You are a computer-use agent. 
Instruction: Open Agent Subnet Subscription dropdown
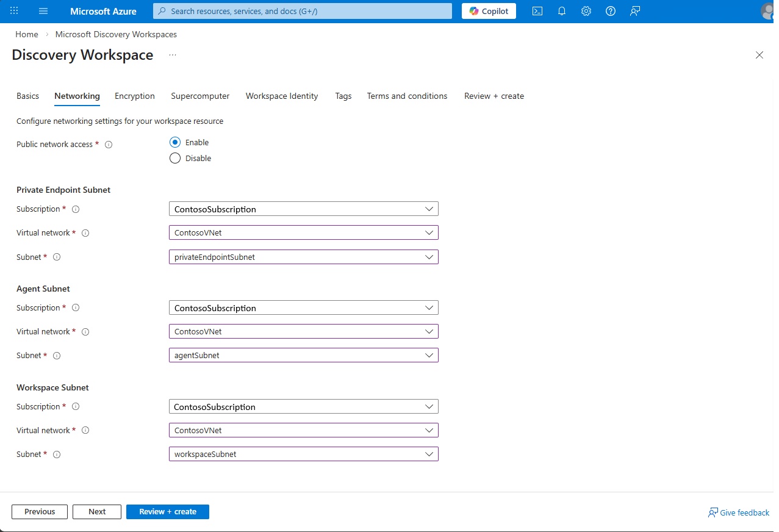coord(304,307)
